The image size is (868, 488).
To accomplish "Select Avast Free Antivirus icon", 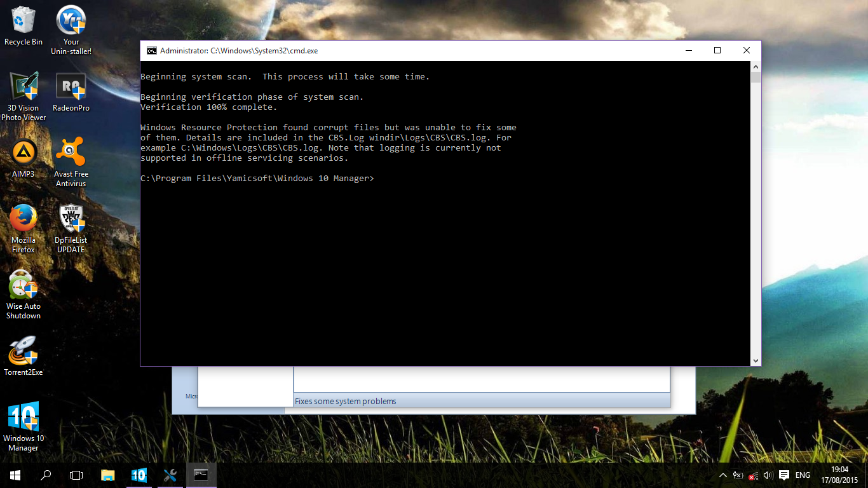I will tap(71, 152).
